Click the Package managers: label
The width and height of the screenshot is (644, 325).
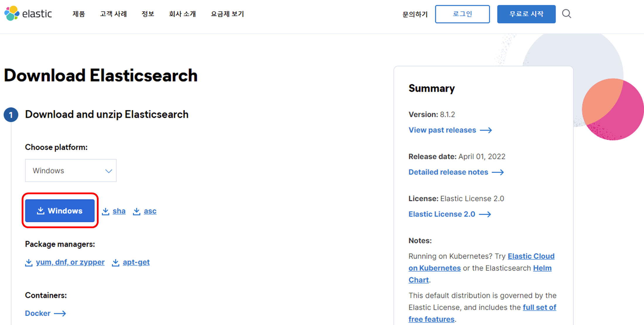(x=60, y=244)
